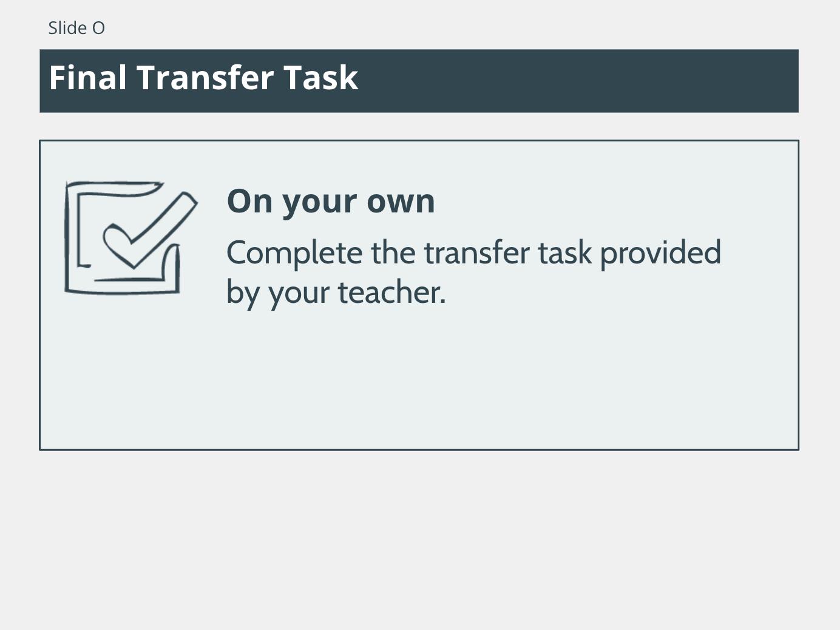Screen dimensions: 840x630
Task: Click the empty lower area of the content box
Action: point(419,382)
